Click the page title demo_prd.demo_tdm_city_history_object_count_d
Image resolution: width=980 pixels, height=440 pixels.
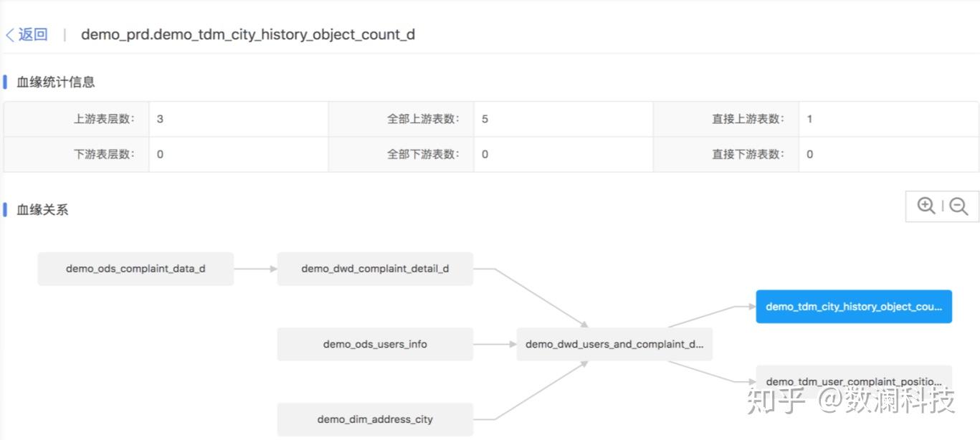click(x=248, y=34)
